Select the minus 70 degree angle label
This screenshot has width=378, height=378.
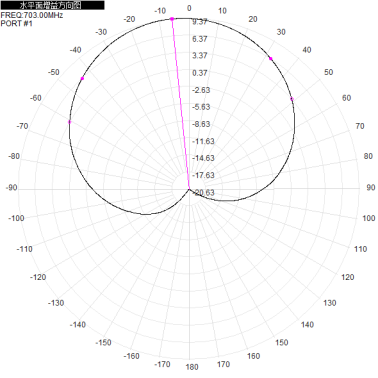22,126
